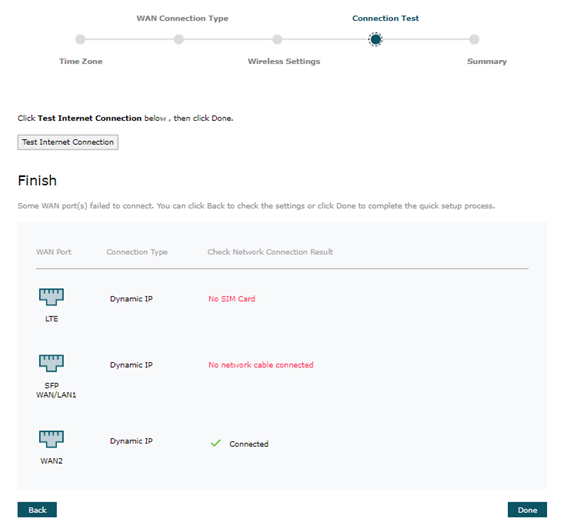Viewport: 584px width, 523px height.
Task: Select the Summary step dot
Action: click(474, 39)
